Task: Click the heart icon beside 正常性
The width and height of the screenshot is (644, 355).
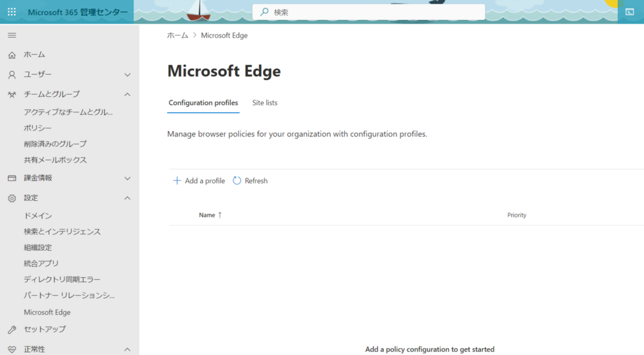Action: pyautogui.click(x=12, y=350)
